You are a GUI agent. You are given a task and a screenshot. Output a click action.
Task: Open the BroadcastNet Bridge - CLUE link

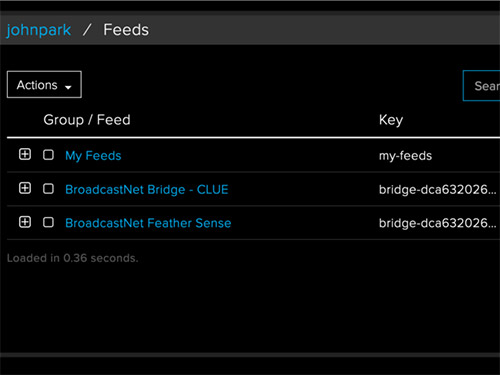(x=147, y=190)
